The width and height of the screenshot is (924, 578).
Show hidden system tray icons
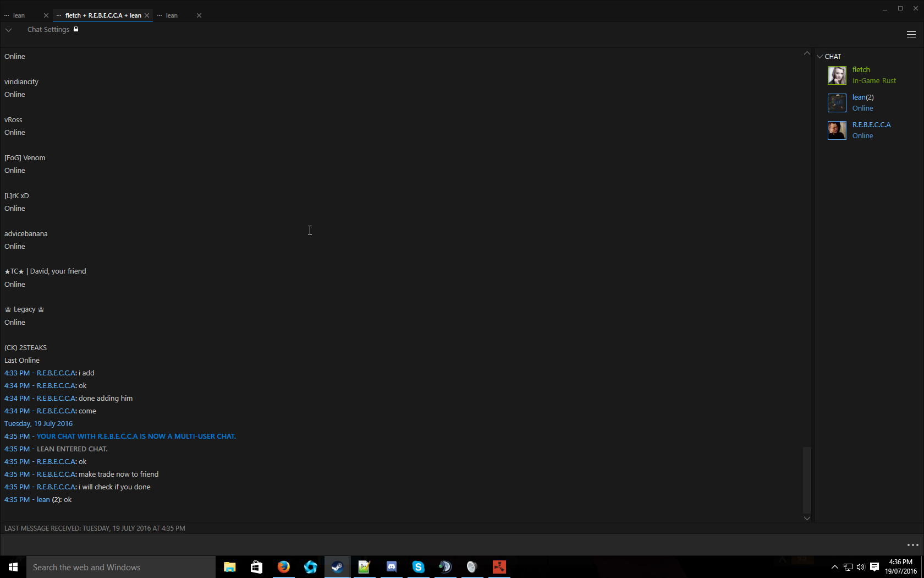[834, 567]
